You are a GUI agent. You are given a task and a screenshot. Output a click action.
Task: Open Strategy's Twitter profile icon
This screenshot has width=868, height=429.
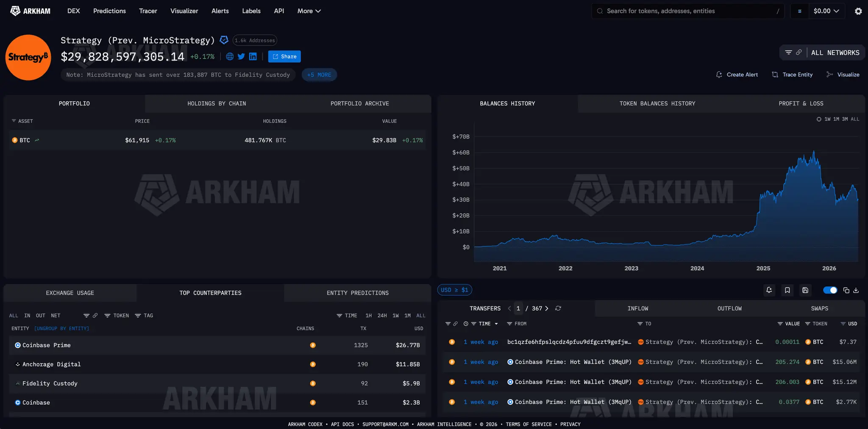tap(241, 56)
